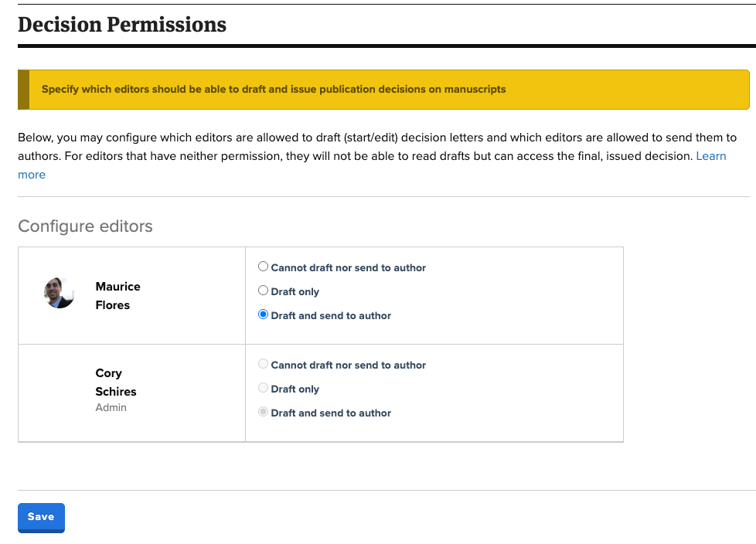Image resolution: width=756 pixels, height=544 pixels.
Task: Select 'Draft only' for Cory Schires
Action: pos(263,387)
